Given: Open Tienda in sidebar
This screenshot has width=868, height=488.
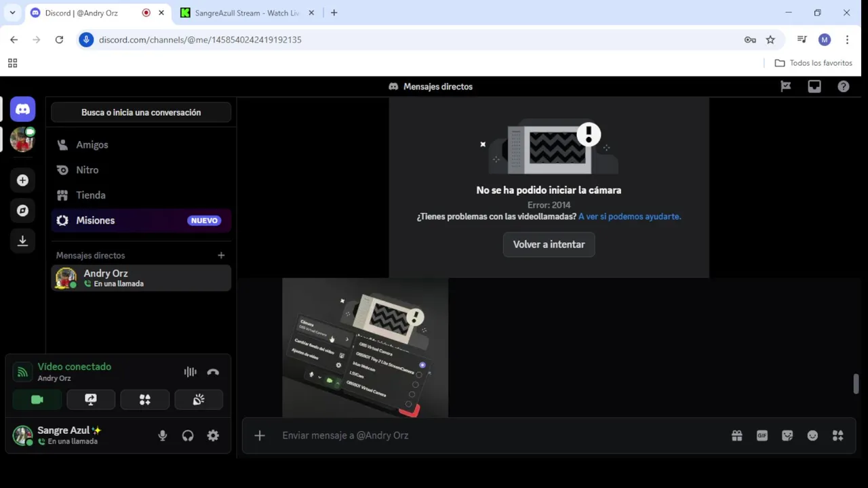Looking at the screenshot, I should (x=140, y=195).
